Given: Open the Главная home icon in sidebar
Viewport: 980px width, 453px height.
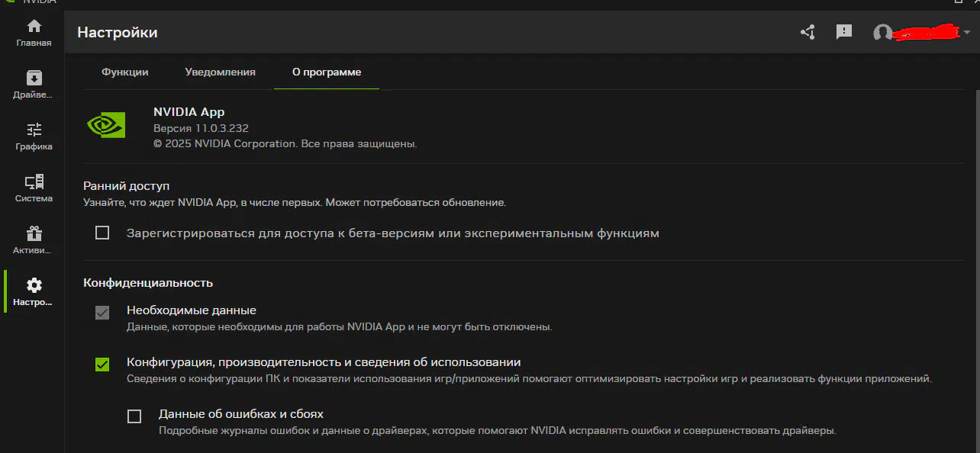Looking at the screenshot, I should click(34, 26).
